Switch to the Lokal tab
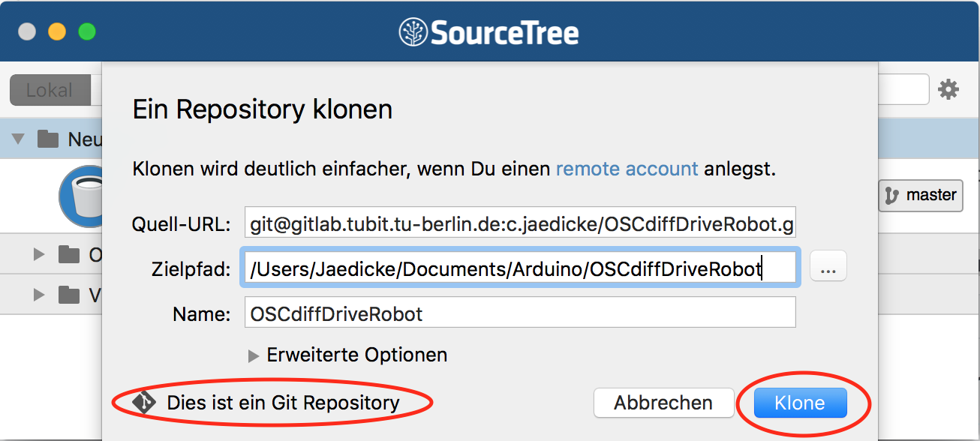Viewport: 980px width, 441px height. coord(50,90)
